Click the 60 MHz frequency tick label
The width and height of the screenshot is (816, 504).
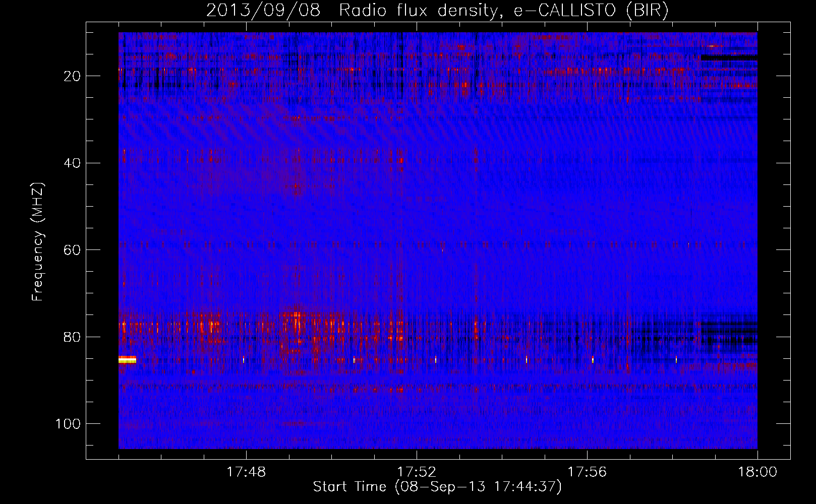(x=73, y=250)
